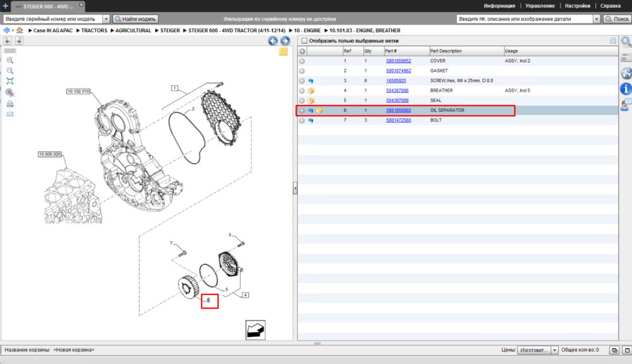The height and width of the screenshot is (364, 632).
Task: Open the globe info side icon
Action: point(626,73)
